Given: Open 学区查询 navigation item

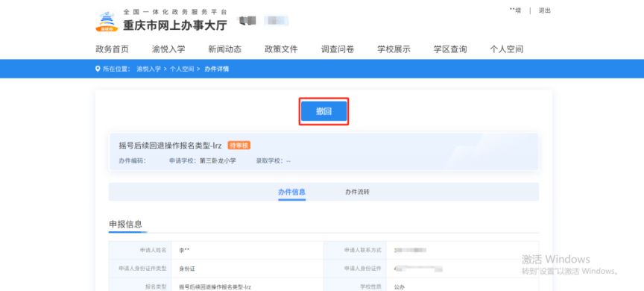Looking at the screenshot, I should 450,49.
